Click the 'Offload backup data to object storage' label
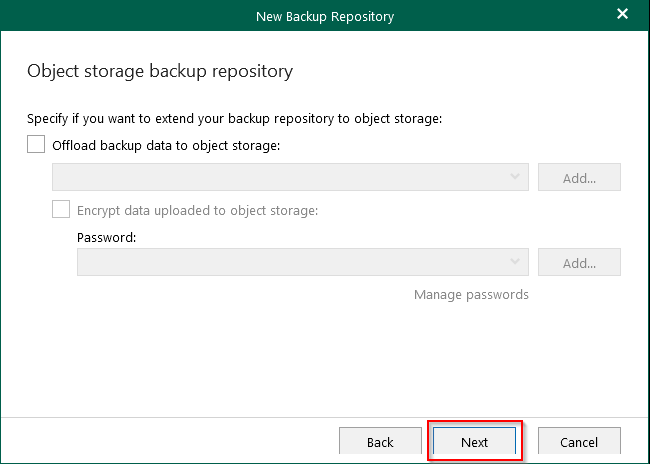 (x=166, y=146)
